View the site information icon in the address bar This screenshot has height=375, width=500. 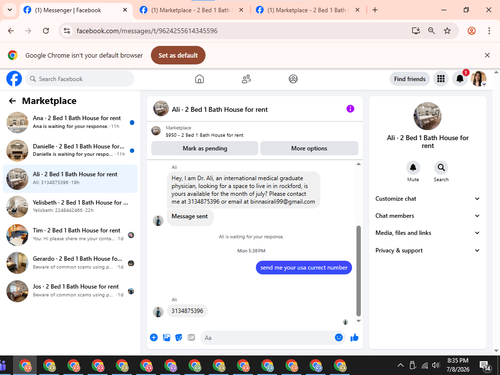[x=67, y=31]
